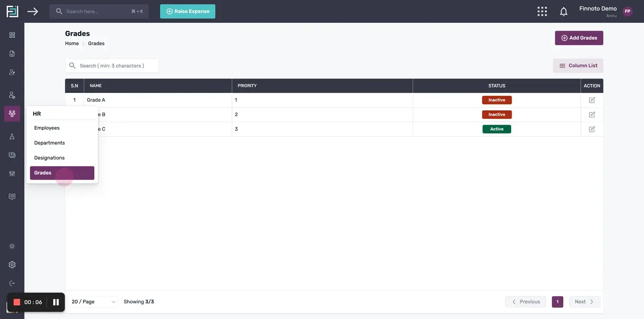Follow Home breadcrumb link
Viewport: 644px width, 319px height.
tap(72, 43)
